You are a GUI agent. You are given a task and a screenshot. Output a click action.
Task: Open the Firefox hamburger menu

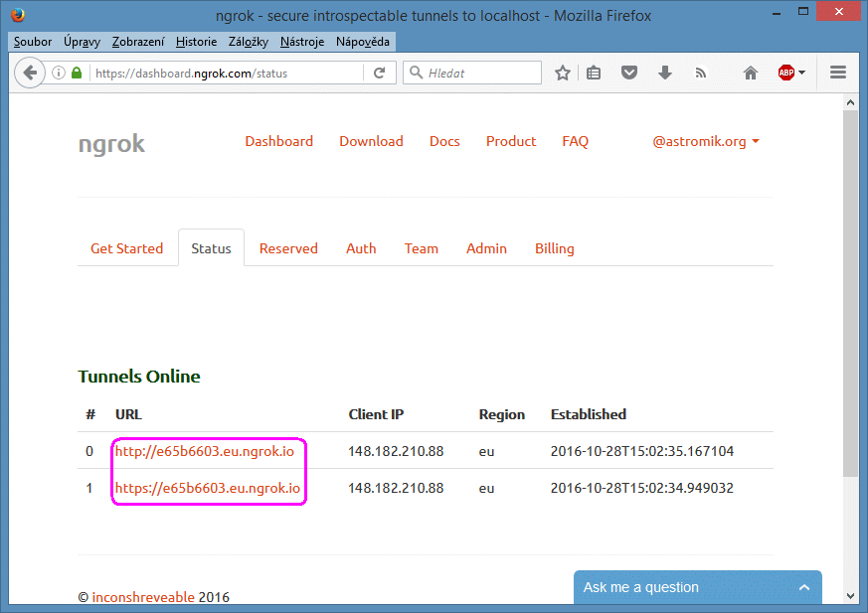click(838, 73)
